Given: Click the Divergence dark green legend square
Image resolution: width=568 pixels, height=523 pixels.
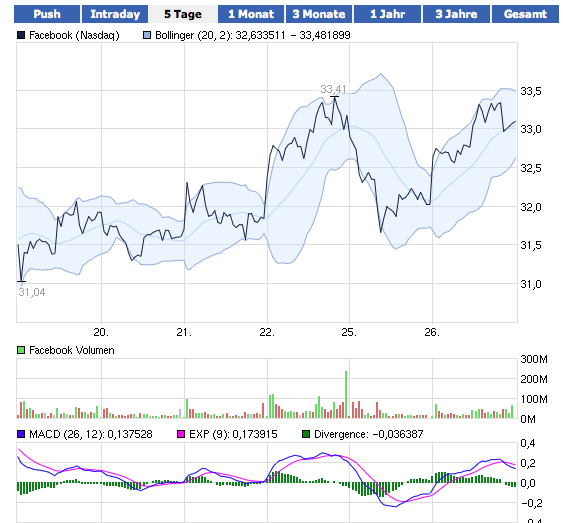Looking at the screenshot, I should pyautogui.click(x=306, y=434).
